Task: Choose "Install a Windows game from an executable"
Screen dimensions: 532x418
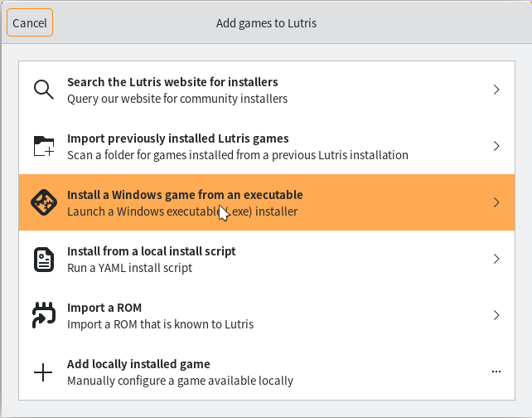Action: (185, 195)
